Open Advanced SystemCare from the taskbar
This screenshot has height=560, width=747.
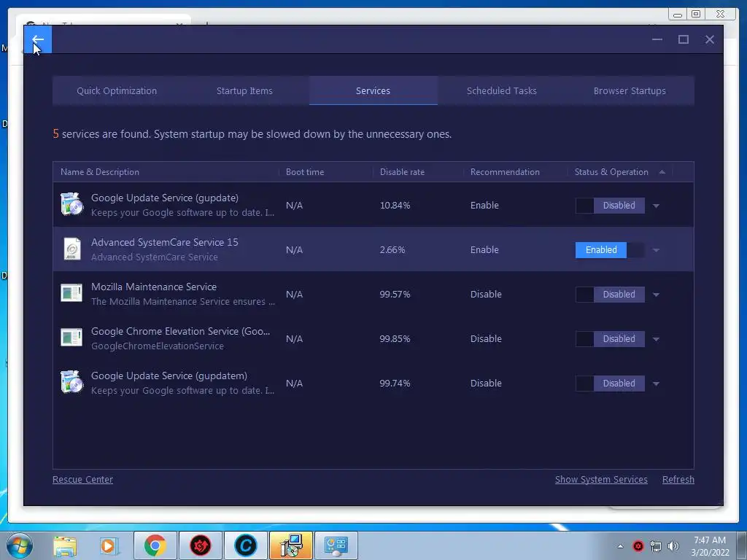pos(245,545)
